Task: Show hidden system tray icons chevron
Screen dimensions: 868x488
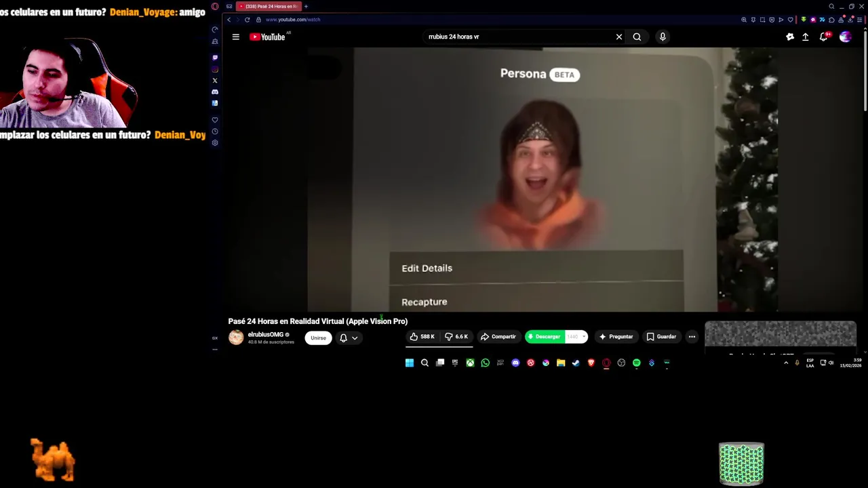Action: click(786, 363)
